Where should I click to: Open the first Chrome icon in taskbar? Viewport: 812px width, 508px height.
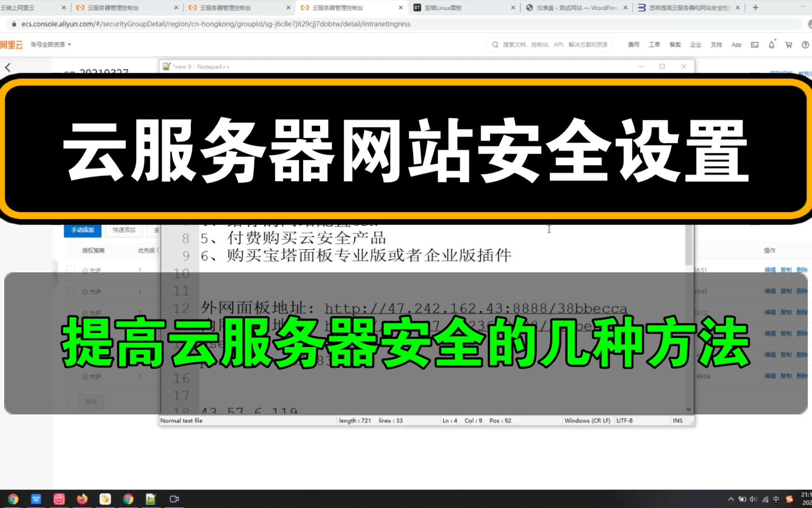point(13,499)
